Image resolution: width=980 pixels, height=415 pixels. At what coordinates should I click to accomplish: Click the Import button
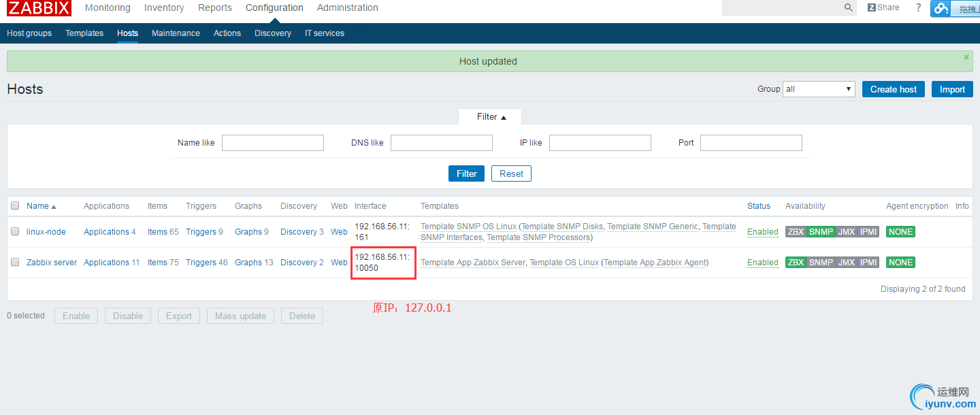[x=952, y=89]
